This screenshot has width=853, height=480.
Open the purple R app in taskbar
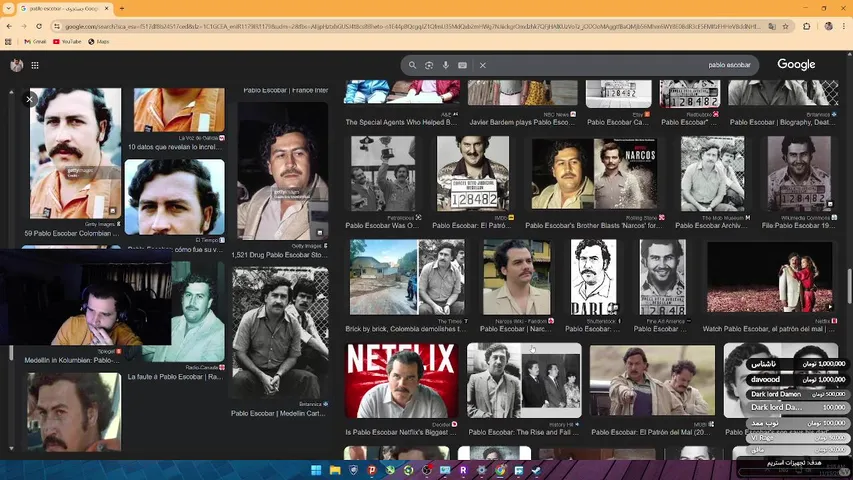pyautogui.click(x=463, y=470)
